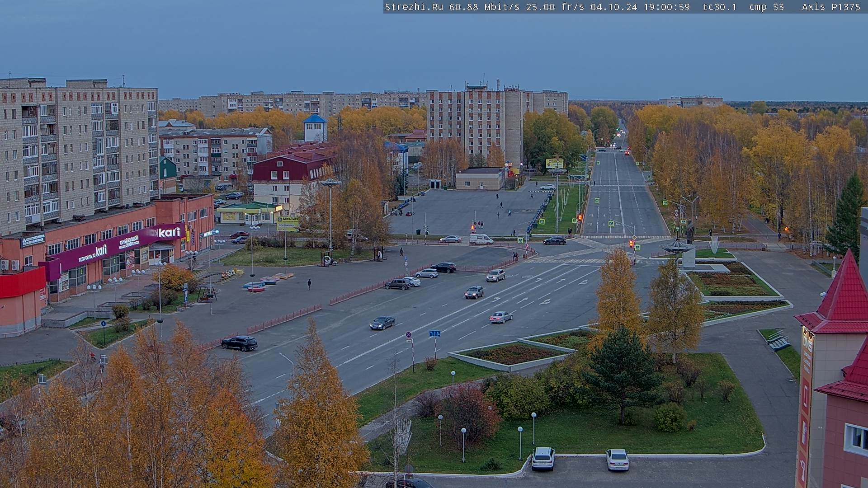868x488 pixels.
Task: Click the 19:00:59 timestamp
Action: [666, 7]
